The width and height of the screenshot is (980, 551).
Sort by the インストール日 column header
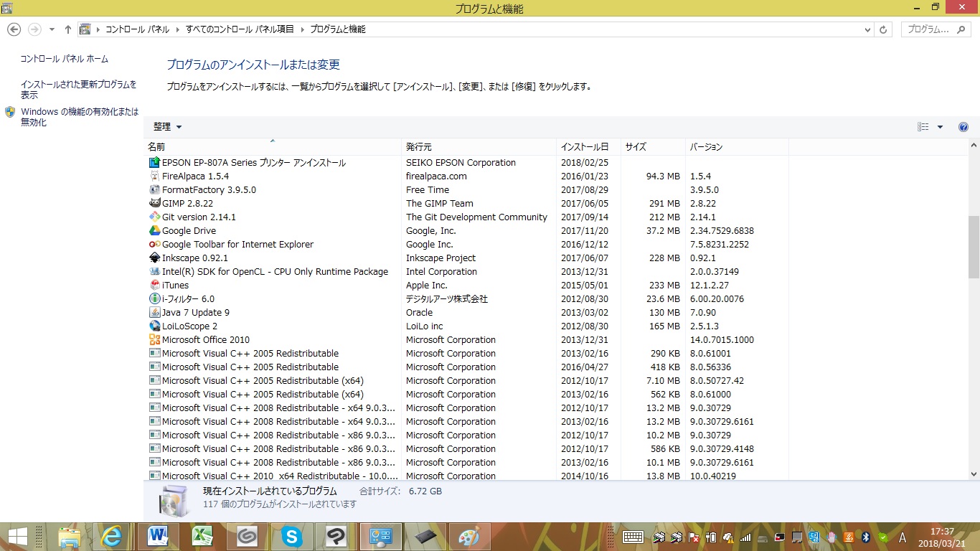(x=585, y=147)
